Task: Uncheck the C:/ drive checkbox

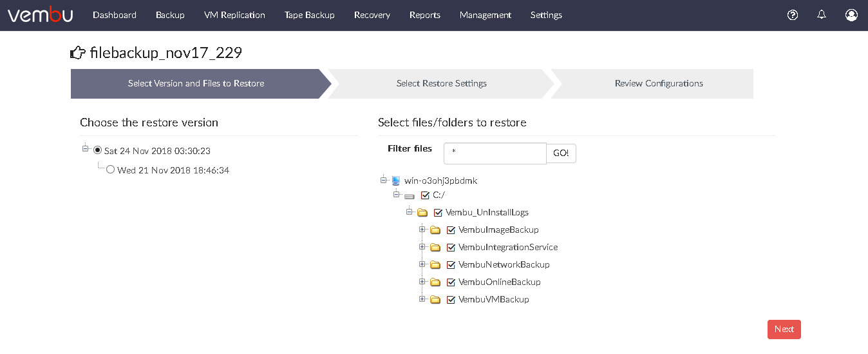Action: (425, 195)
